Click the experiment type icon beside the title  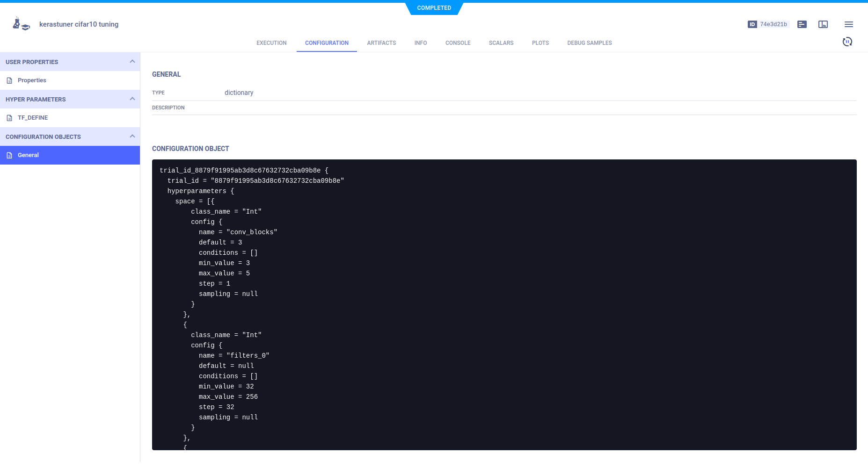click(21, 24)
